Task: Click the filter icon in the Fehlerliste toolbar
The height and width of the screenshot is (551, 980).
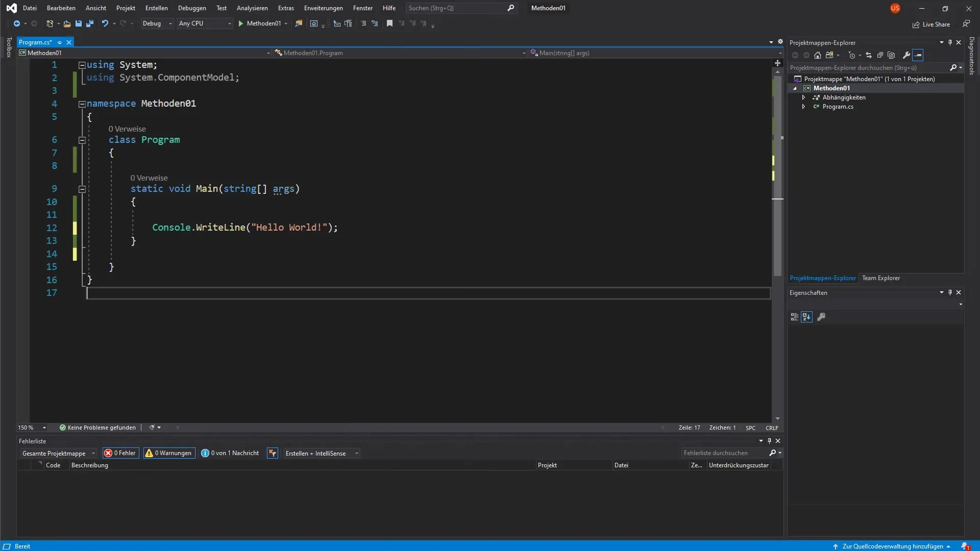Action: [x=273, y=453]
